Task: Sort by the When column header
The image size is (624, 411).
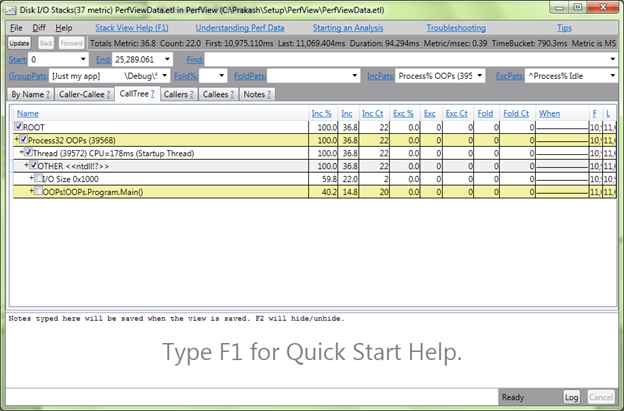Action: [x=549, y=113]
